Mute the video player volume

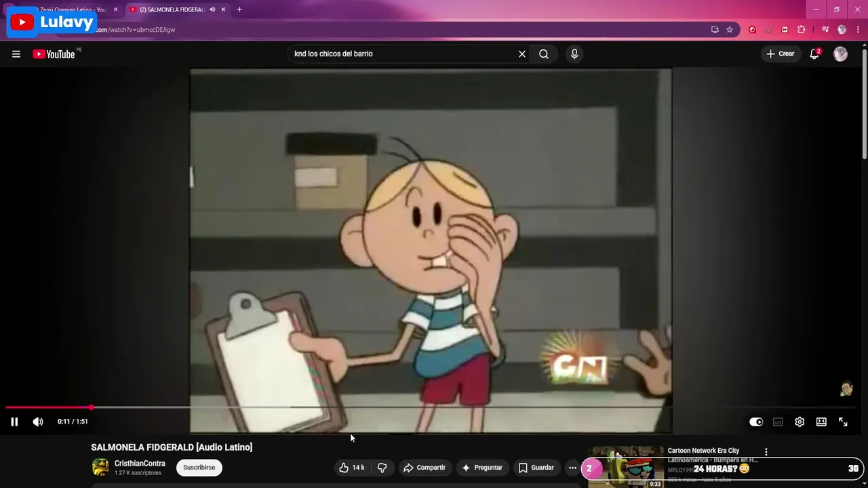(x=38, y=422)
